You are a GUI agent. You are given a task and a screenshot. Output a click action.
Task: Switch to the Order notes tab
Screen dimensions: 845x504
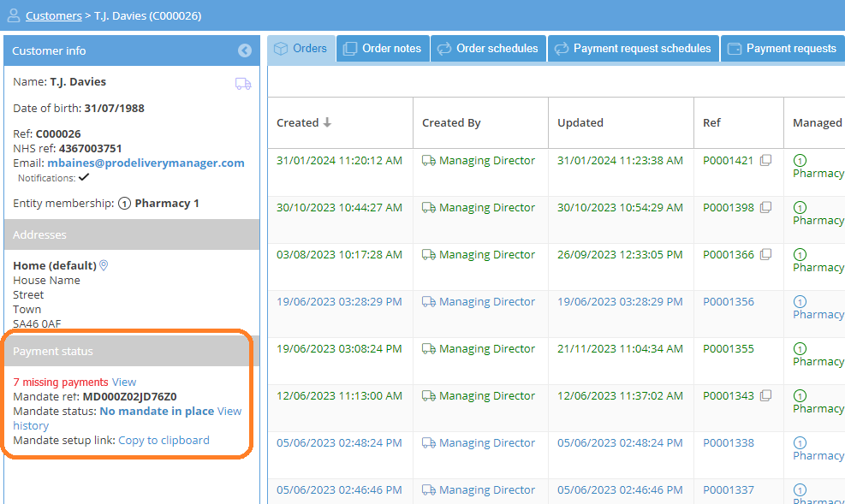tap(383, 49)
